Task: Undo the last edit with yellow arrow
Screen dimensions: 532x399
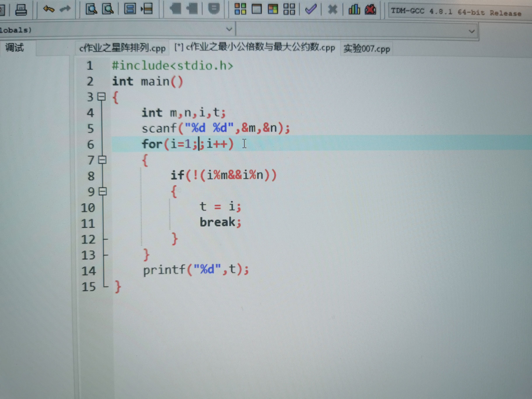Action: coord(49,9)
